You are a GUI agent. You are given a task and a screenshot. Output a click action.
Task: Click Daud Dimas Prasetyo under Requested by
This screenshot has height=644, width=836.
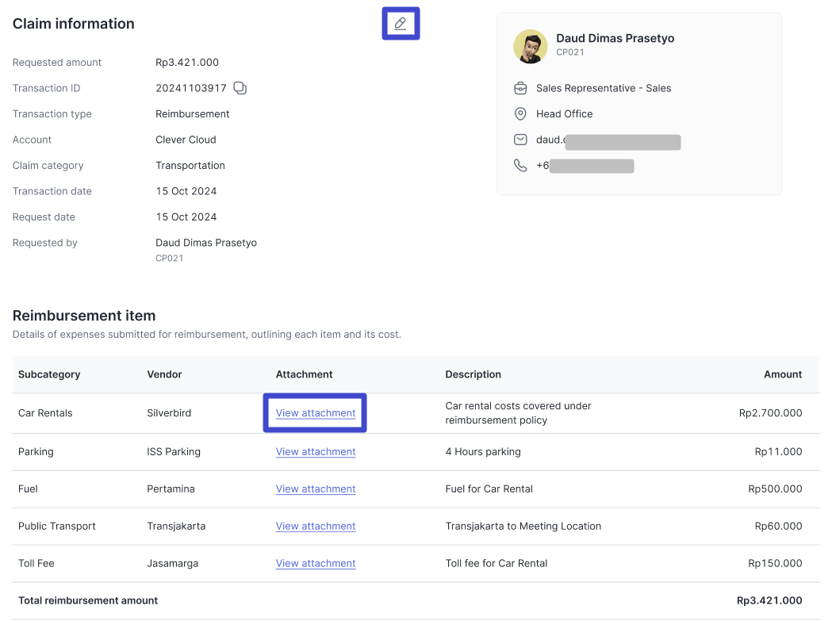(206, 243)
